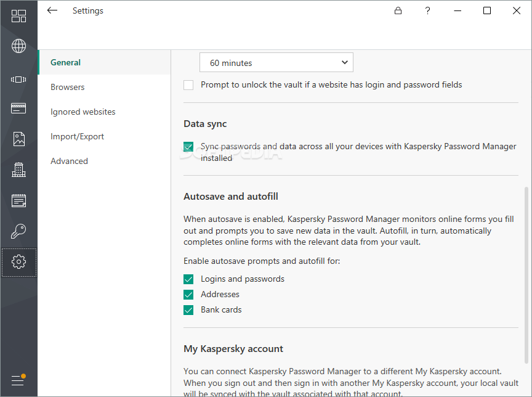Open the Images icon in sidebar

(18, 139)
